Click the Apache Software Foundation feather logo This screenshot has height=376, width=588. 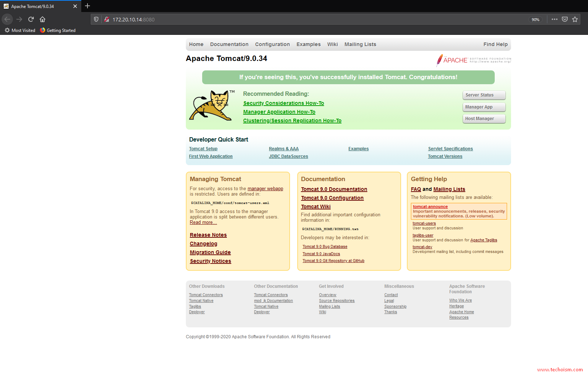[474, 60]
